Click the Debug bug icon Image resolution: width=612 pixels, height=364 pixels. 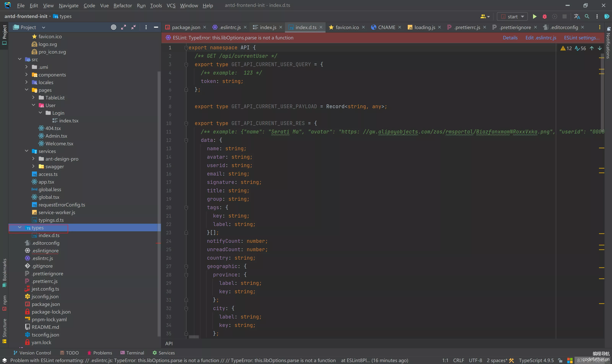tap(544, 16)
